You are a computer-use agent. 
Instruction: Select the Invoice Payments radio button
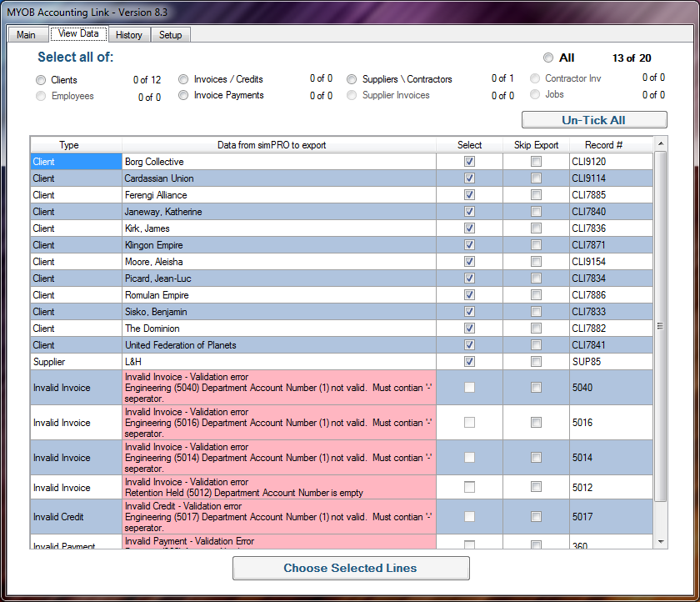(183, 95)
